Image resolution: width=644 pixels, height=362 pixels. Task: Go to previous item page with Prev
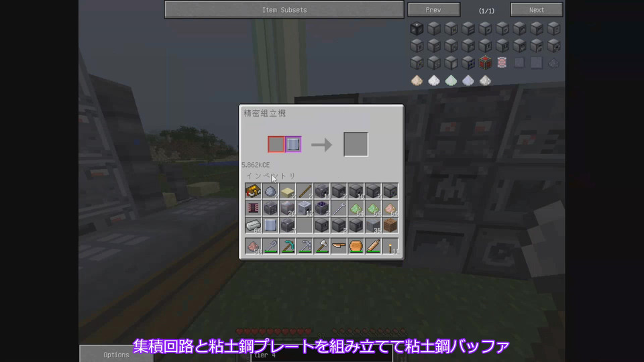tap(434, 9)
